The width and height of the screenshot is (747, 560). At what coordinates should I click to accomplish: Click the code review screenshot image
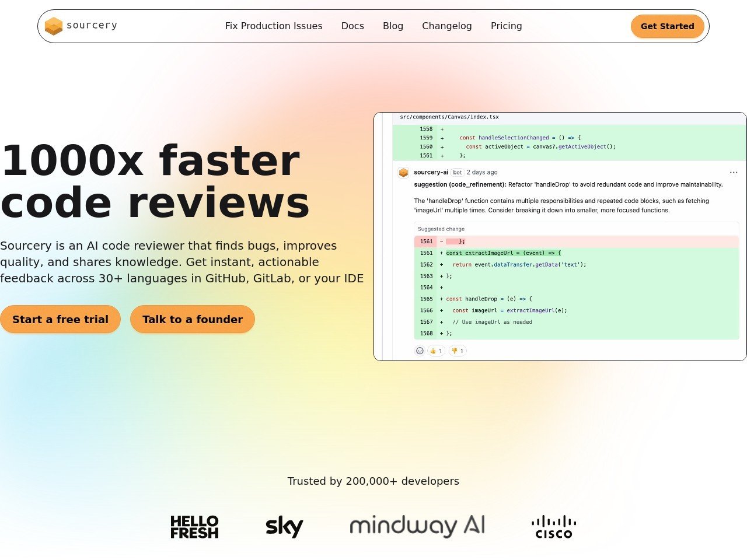pyautogui.click(x=560, y=236)
